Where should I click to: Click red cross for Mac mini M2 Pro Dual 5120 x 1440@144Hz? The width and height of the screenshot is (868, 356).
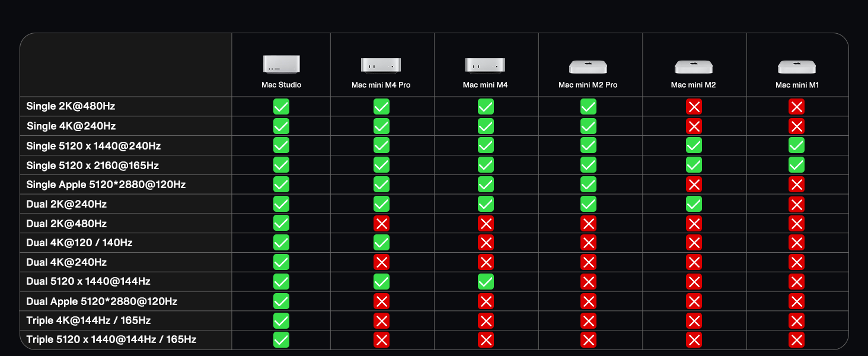click(588, 281)
